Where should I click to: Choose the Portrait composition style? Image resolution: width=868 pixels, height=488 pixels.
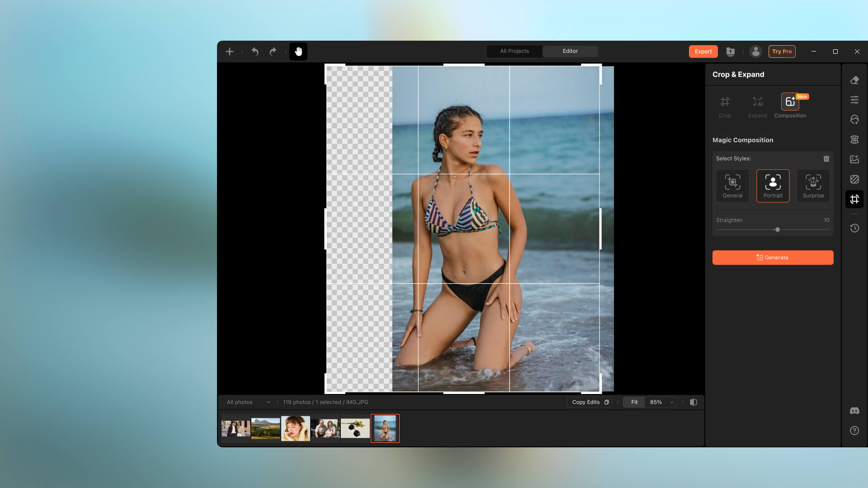click(773, 186)
